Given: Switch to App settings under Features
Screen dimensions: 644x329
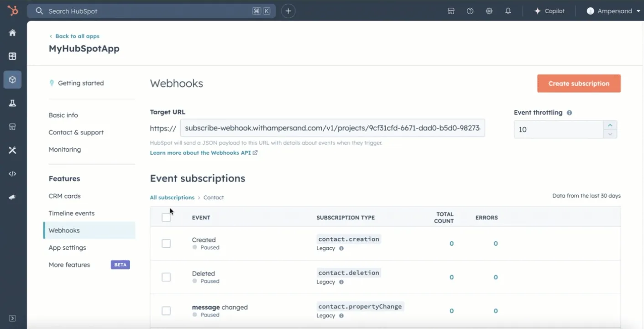Looking at the screenshot, I should (x=67, y=247).
